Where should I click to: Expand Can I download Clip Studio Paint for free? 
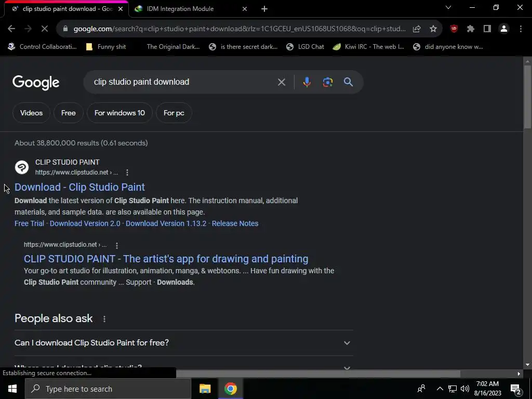[x=183, y=343]
